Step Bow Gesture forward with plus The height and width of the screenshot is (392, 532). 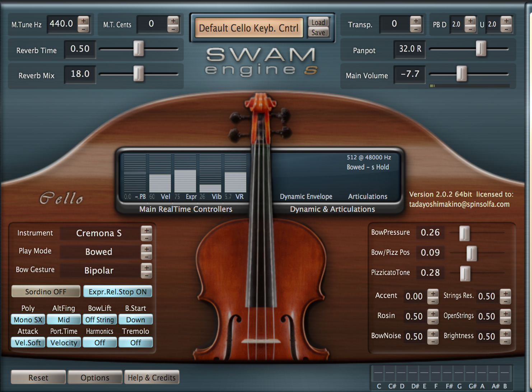pos(146,267)
